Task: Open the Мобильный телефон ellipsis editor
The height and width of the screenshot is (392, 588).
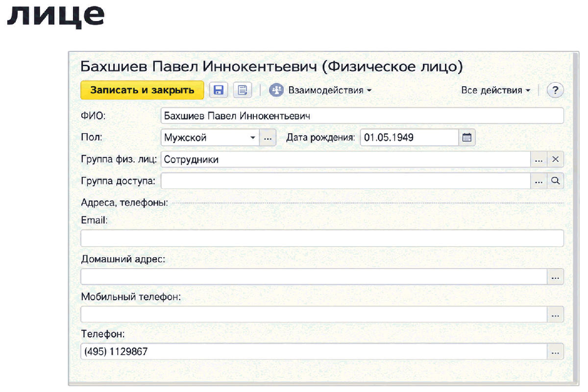Action: (556, 315)
